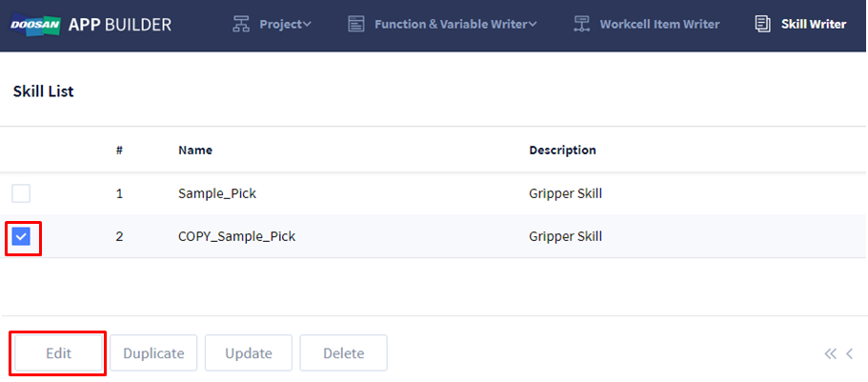The width and height of the screenshot is (868, 382).
Task: Click the Name column header
Action: [x=195, y=151]
